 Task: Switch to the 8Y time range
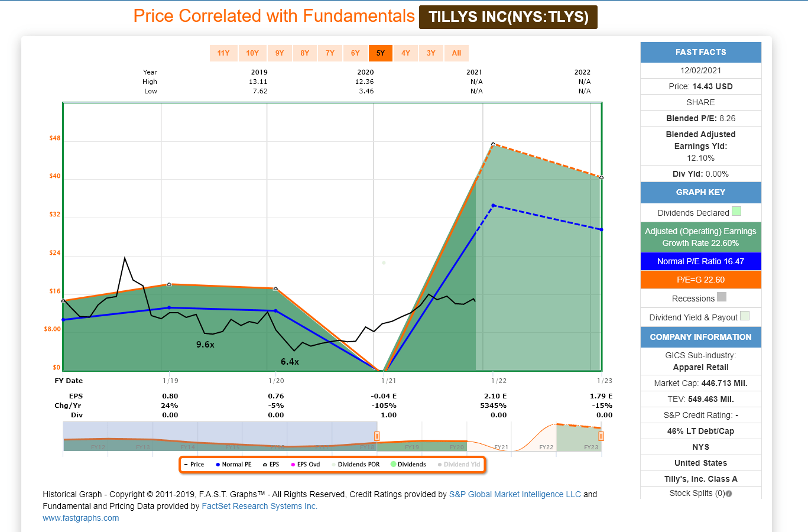(305, 53)
